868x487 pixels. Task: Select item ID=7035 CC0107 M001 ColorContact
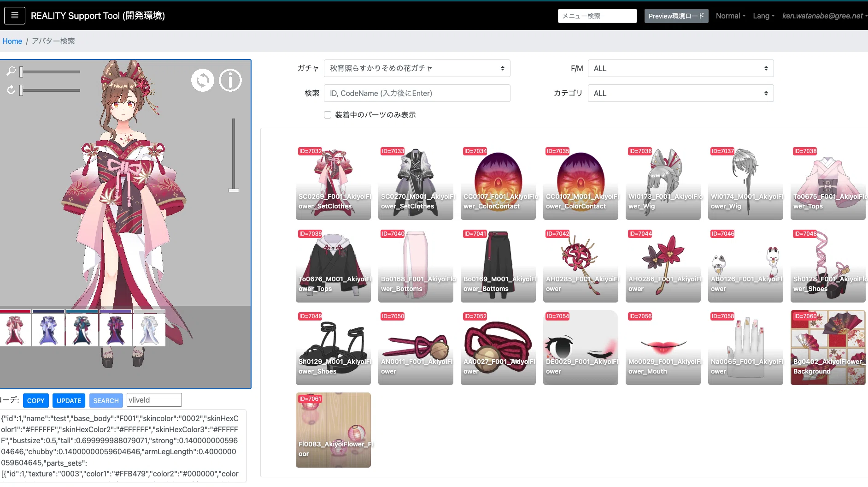(x=581, y=183)
